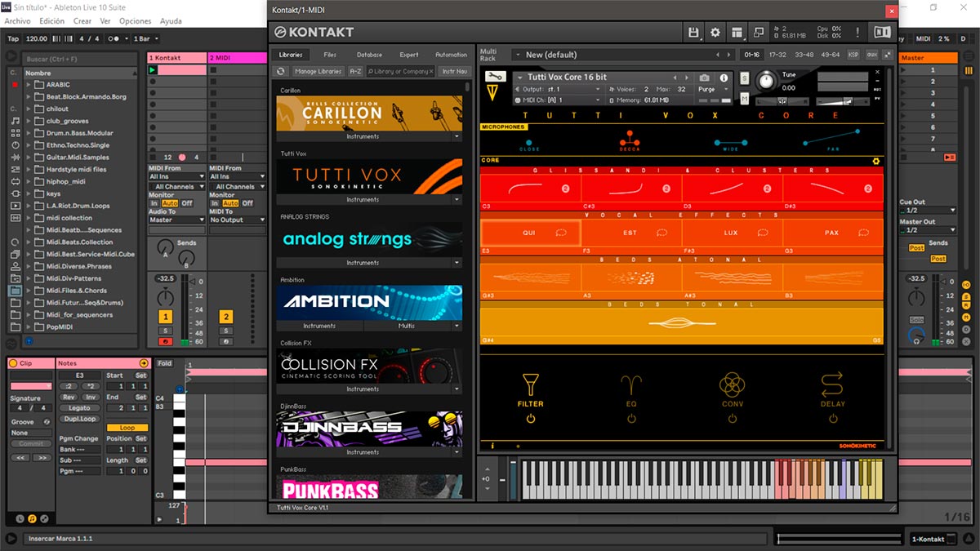Select the Far microphone position
The height and width of the screenshot is (551, 980).
(x=831, y=140)
